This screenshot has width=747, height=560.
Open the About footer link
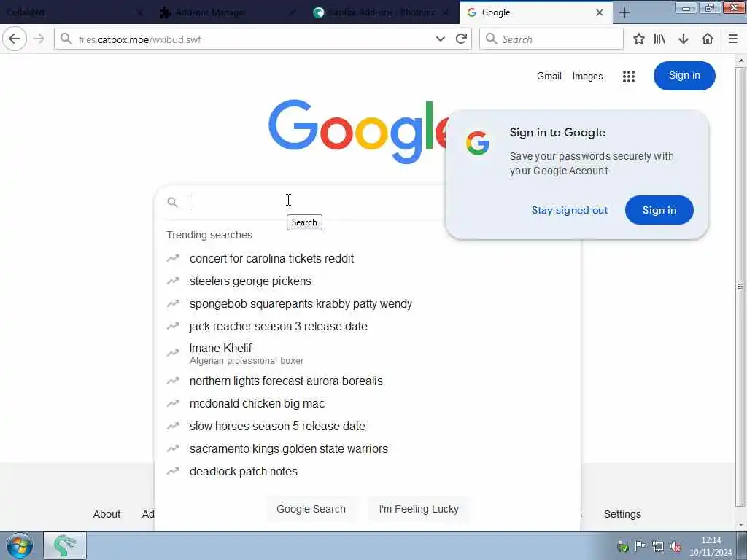pyautogui.click(x=107, y=514)
